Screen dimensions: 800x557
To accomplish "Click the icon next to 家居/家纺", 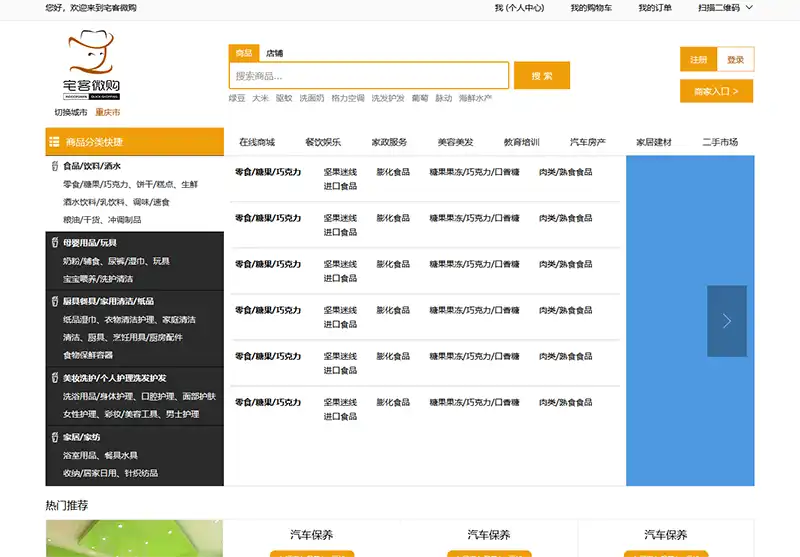I will [54, 437].
